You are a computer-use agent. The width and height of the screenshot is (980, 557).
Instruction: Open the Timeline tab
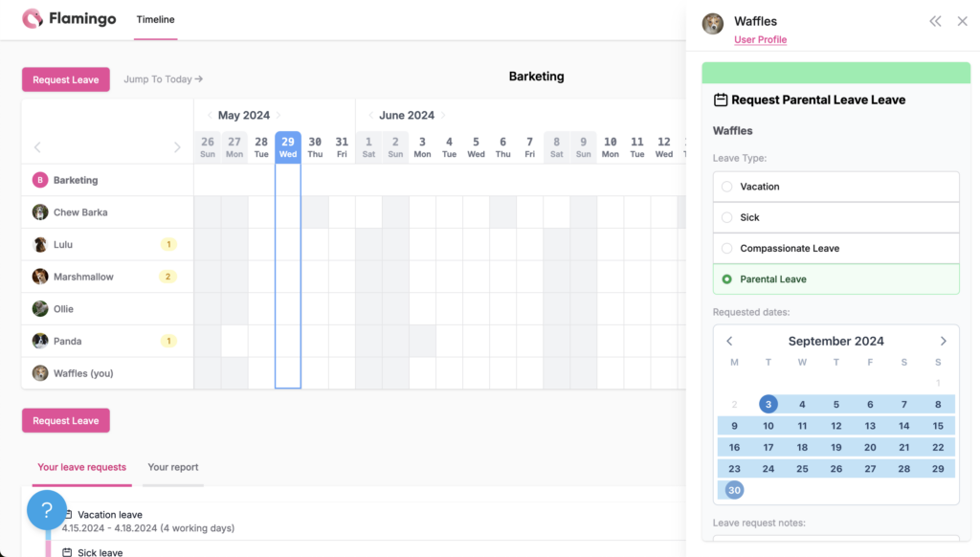155,19
